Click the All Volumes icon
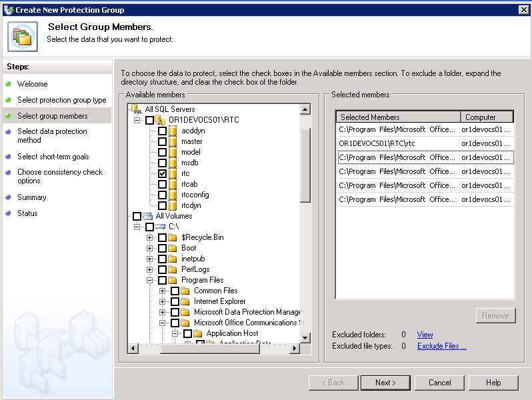Viewport: 532px width, 400px height. tap(147, 216)
